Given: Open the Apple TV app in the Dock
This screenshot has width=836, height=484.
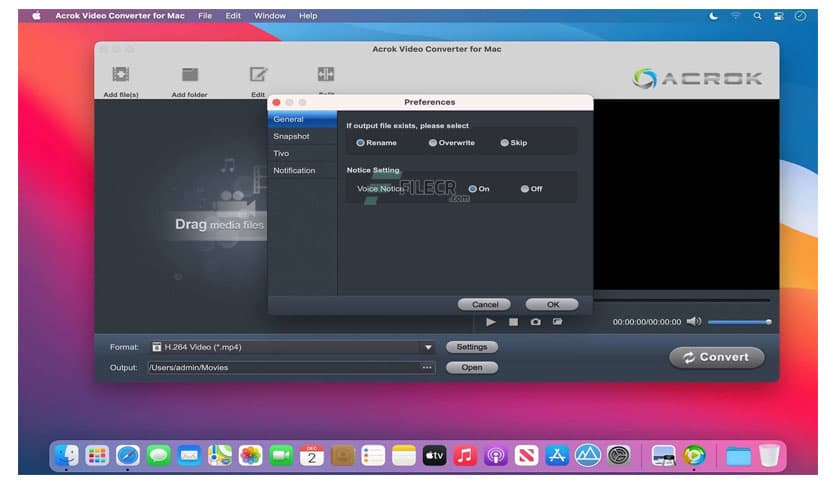Looking at the screenshot, I should tap(435, 456).
